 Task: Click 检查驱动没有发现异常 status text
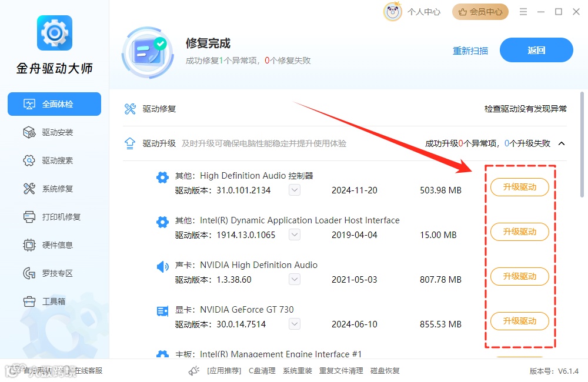(525, 109)
